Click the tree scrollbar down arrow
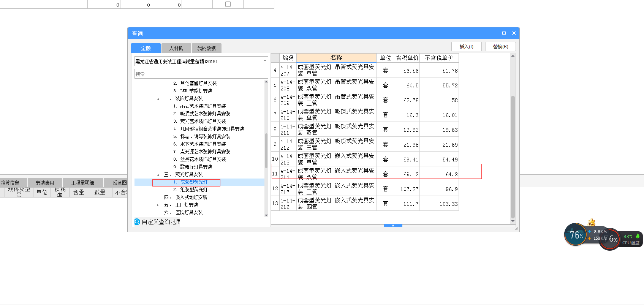Viewport: 644px width, 305px height. [x=266, y=215]
